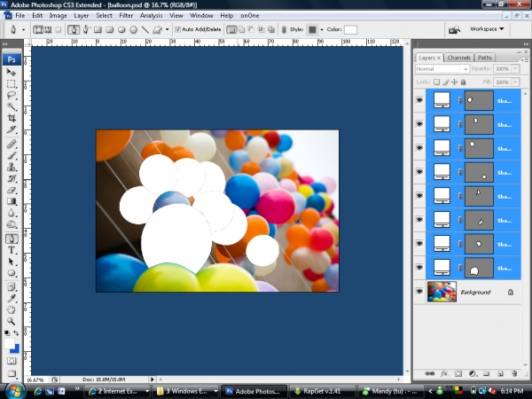Screen dimensions: 532x399
Task: Open the Opacity slider arrow
Action: click(x=516, y=69)
